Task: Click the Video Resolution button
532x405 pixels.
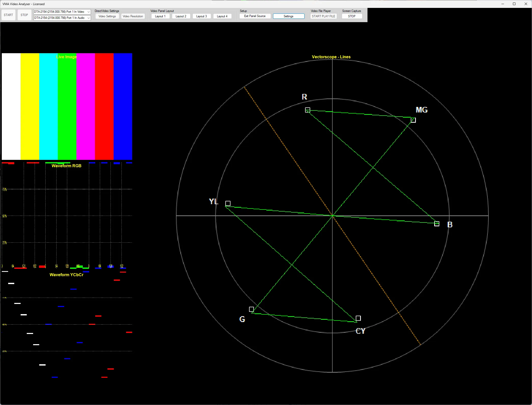Action: point(133,16)
